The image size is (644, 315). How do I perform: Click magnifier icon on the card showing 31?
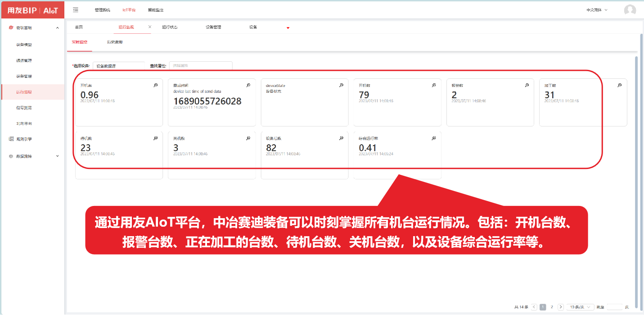[x=620, y=85]
